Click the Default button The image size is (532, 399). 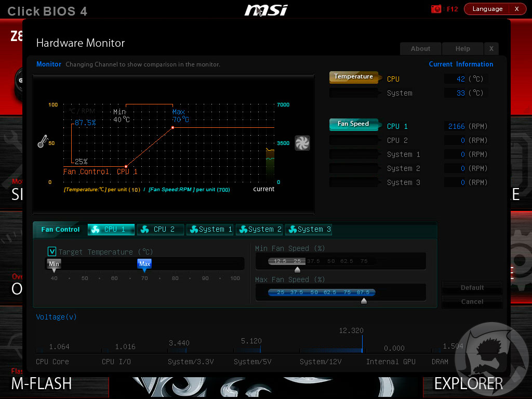coord(472,288)
